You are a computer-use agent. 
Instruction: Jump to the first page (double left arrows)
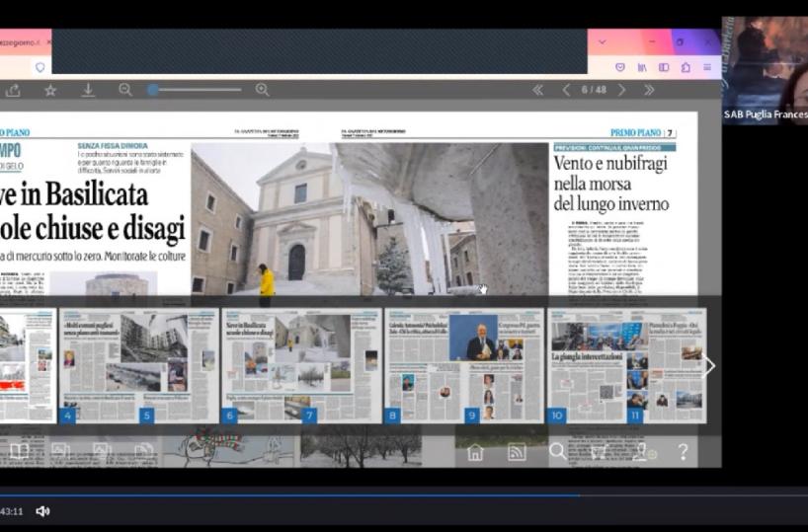(x=538, y=90)
